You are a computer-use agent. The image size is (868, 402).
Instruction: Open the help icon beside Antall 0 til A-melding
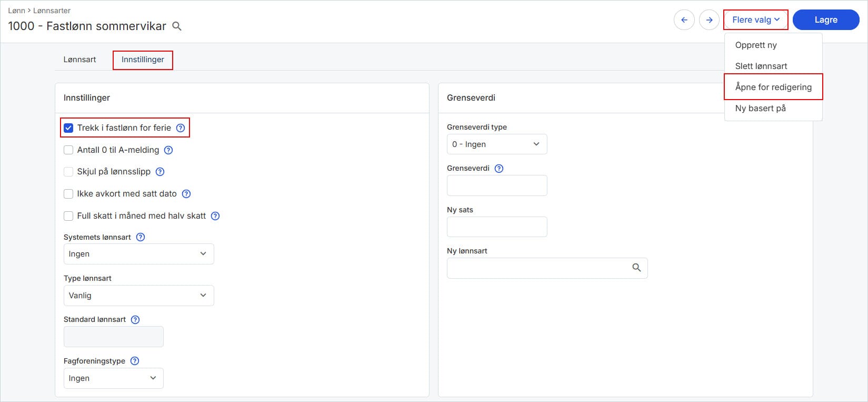click(x=168, y=150)
